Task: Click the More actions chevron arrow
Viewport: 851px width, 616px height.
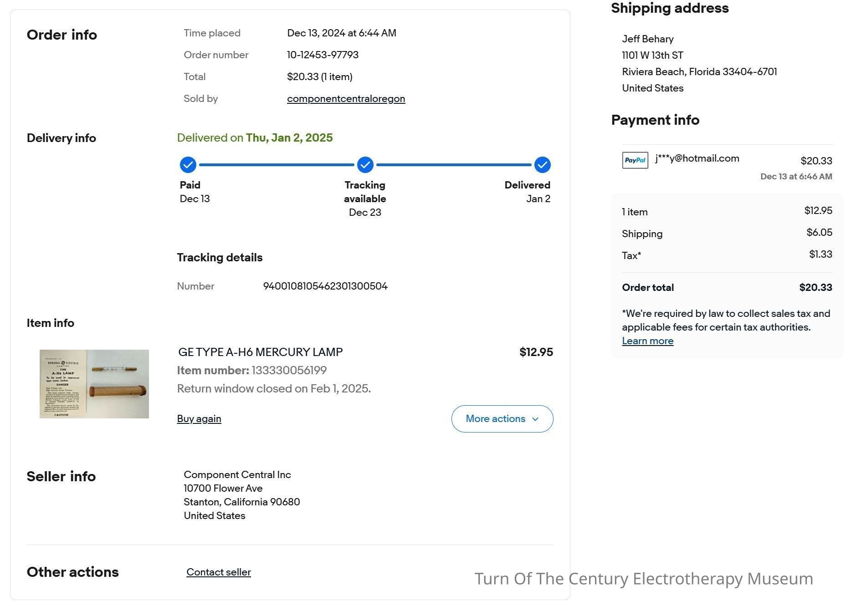Action: [x=535, y=419]
